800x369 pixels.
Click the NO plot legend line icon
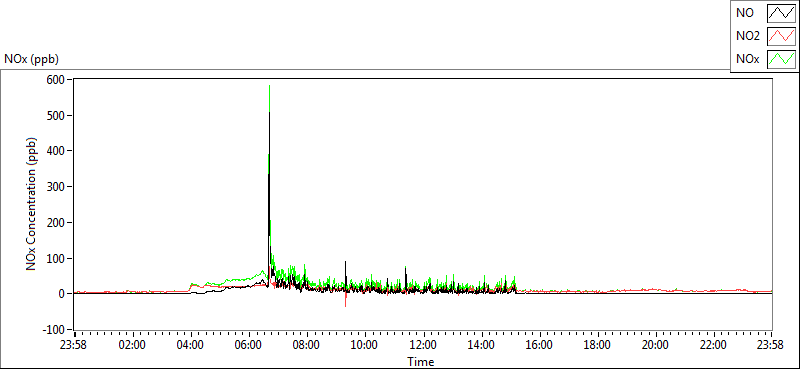pyautogui.click(x=782, y=13)
